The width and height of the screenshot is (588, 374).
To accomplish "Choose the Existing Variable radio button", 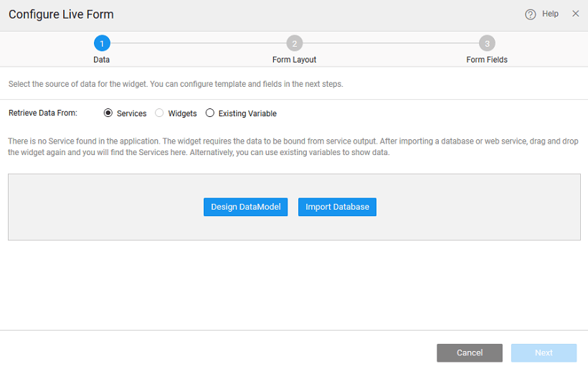I will 210,113.
